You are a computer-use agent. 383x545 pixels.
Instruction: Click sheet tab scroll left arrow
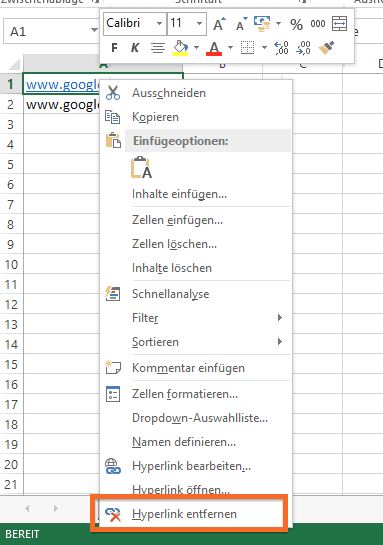[27, 509]
